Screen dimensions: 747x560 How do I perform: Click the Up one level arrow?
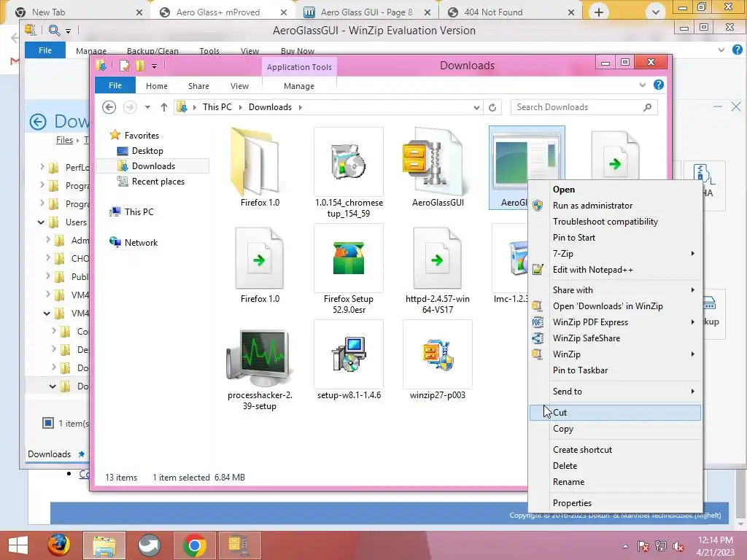point(164,107)
